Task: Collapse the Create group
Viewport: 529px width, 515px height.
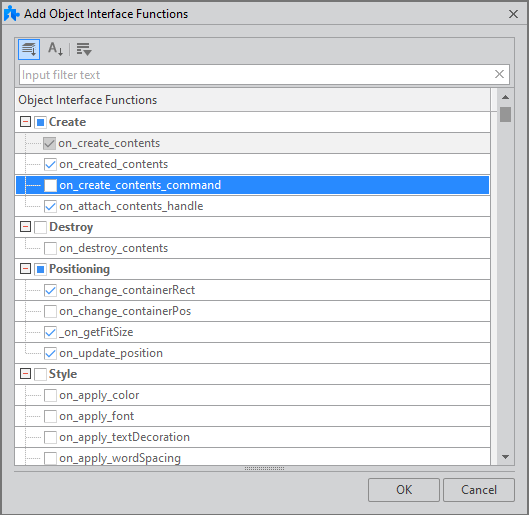Action: (x=25, y=122)
